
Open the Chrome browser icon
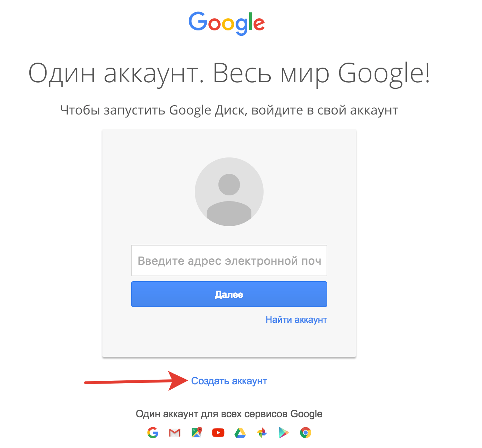point(305,433)
